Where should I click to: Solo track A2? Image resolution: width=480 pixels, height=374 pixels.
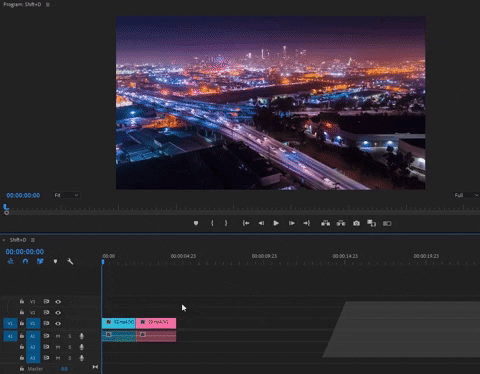[x=70, y=347]
